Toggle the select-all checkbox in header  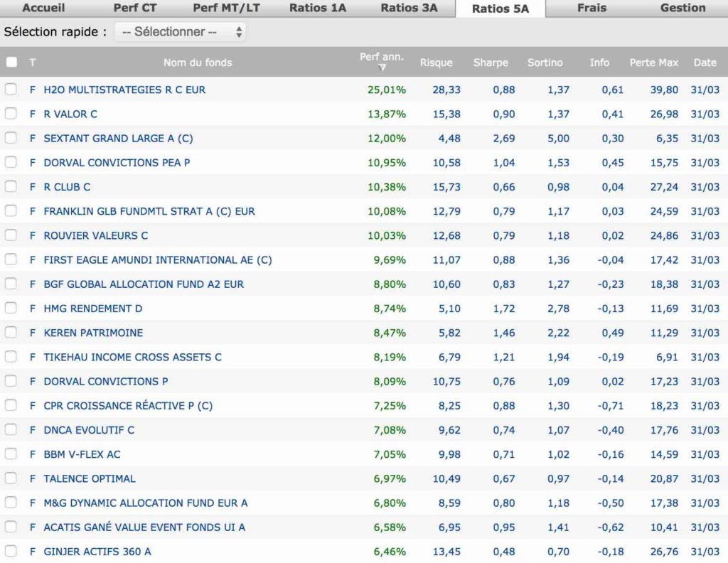pyautogui.click(x=11, y=62)
